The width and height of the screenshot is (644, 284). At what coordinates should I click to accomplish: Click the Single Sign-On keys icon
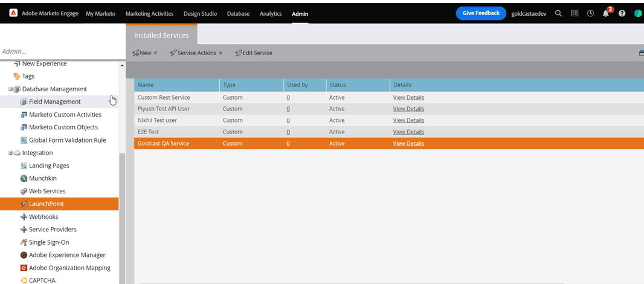[x=24, y=242]
